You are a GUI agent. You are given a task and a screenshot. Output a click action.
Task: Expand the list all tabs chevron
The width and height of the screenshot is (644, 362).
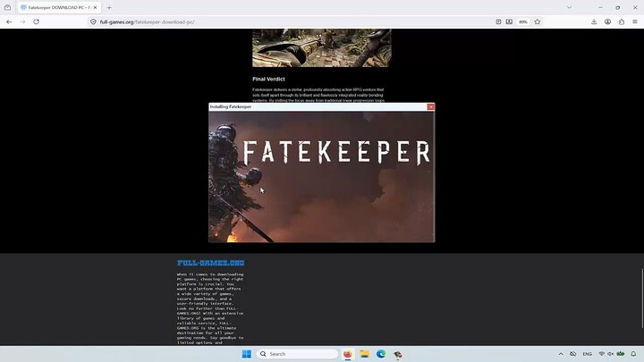(569, 7)
